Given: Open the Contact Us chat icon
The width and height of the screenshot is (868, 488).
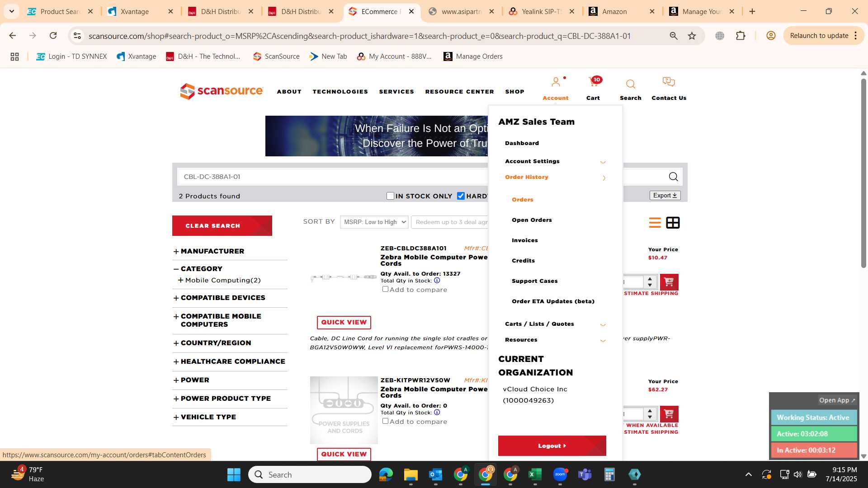Looking at the screenshot, I should 669,82.
